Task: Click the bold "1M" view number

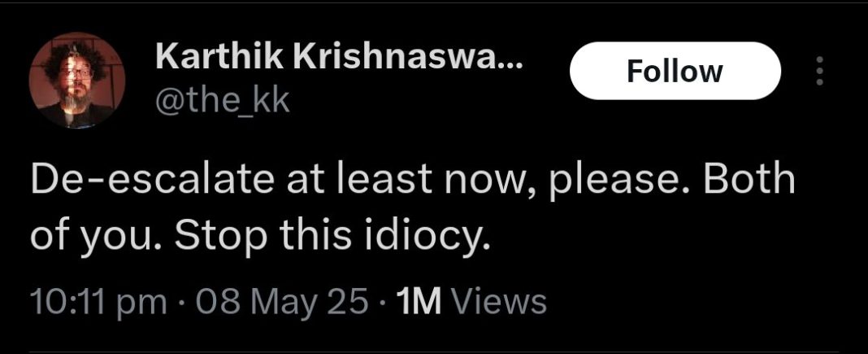Action: [x=414, y=303]
